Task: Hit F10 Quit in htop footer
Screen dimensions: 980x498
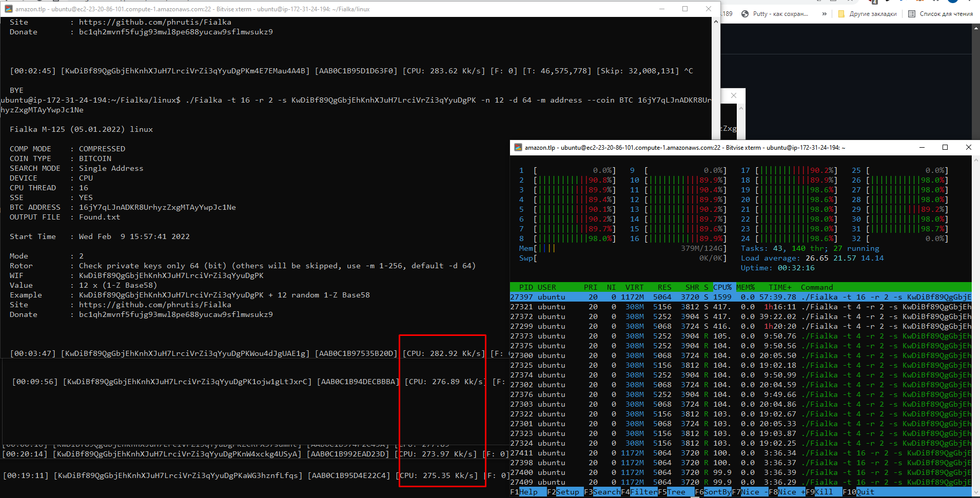Action: pyautogui.click(x=858, y=492)
